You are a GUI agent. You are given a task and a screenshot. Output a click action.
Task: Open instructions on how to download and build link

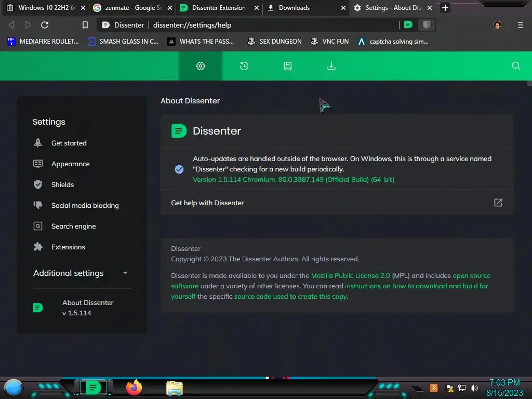pyautogui.click(x=416, y=286)
